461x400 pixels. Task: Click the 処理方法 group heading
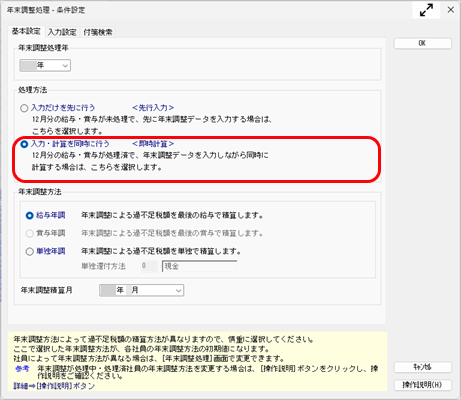click(x=33, y=90)
